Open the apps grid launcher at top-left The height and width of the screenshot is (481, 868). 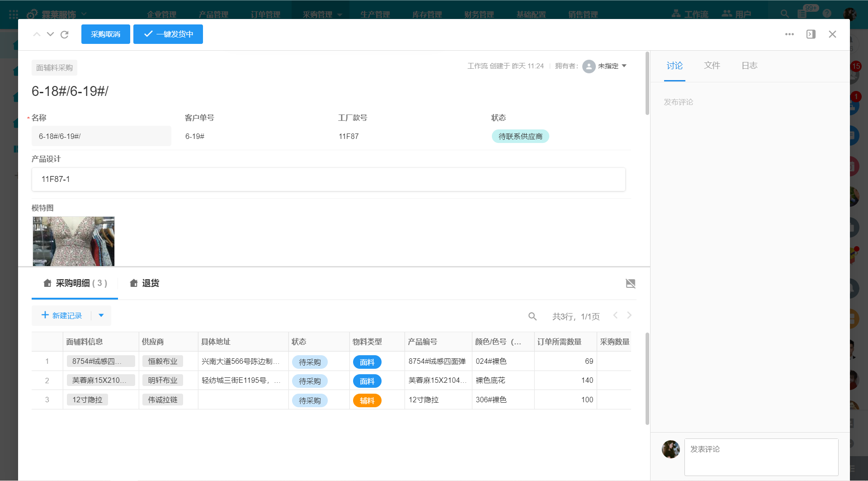tap(13, 14)
